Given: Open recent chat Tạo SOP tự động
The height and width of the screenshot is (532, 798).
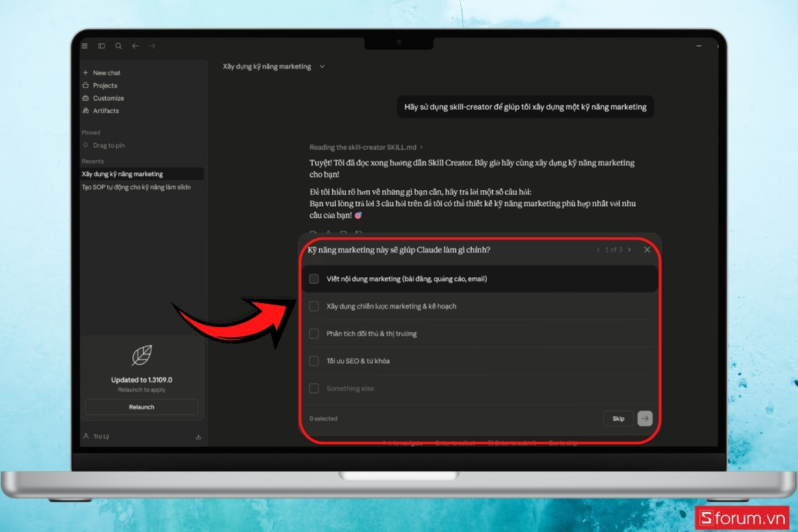Looking at the screenshot, I should 142,187.
